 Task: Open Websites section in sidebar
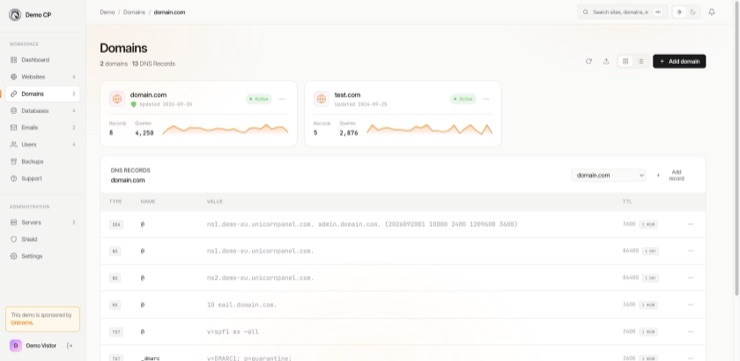(x=42, y=77)
